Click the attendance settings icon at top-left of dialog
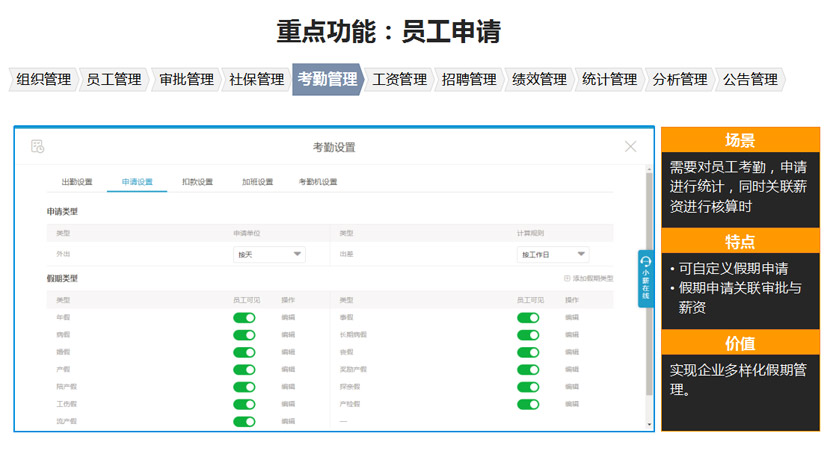The height and width of the screenshot is (450, 838). [x=38, y=147]
